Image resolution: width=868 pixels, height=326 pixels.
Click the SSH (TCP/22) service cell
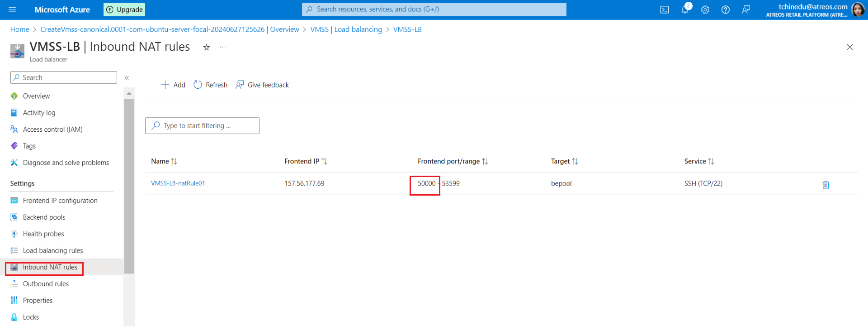(x=703, y=183)
